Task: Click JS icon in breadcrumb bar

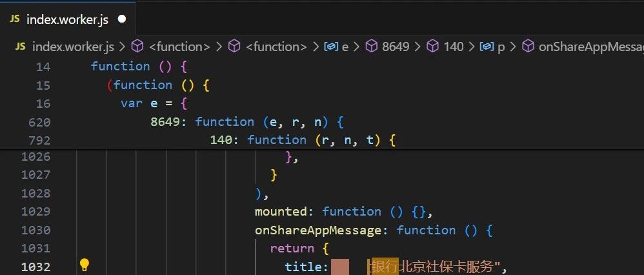Action: [x=20, y=46]
